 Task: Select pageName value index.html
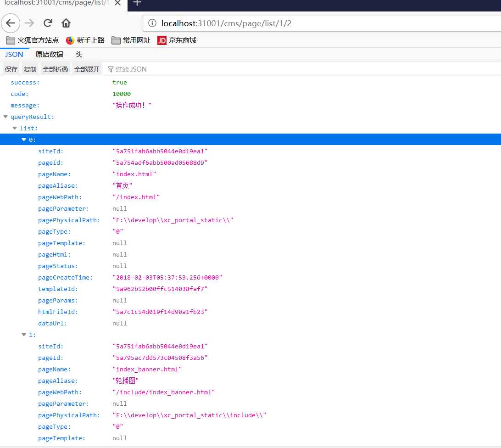click(x=134, y=174)
